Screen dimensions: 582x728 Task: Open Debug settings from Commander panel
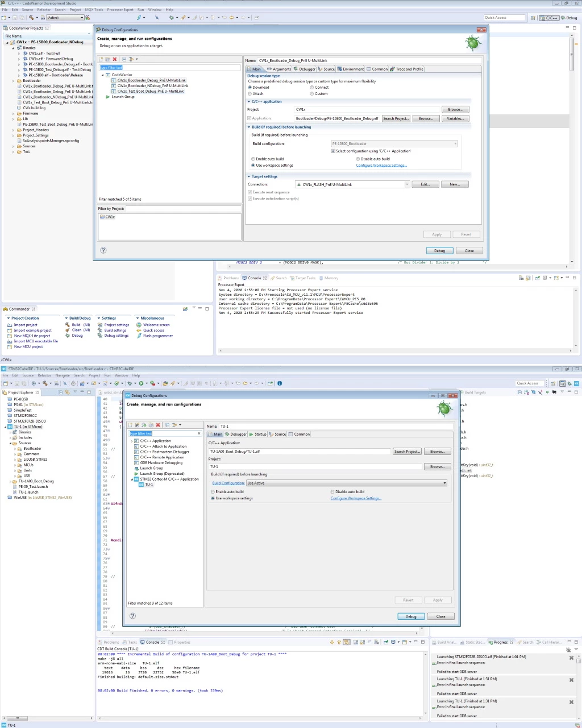[x=113, y=336]
